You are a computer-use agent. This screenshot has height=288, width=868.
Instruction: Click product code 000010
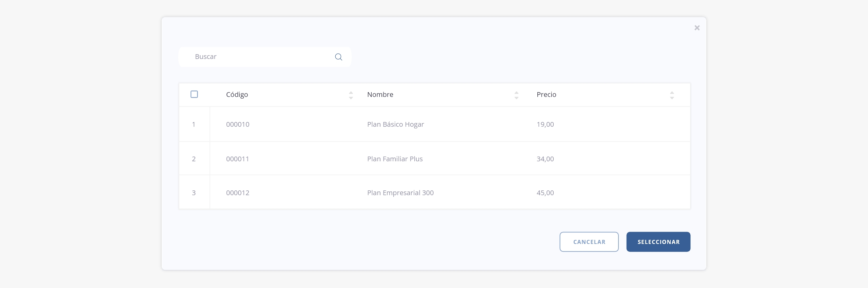[238, 124]
